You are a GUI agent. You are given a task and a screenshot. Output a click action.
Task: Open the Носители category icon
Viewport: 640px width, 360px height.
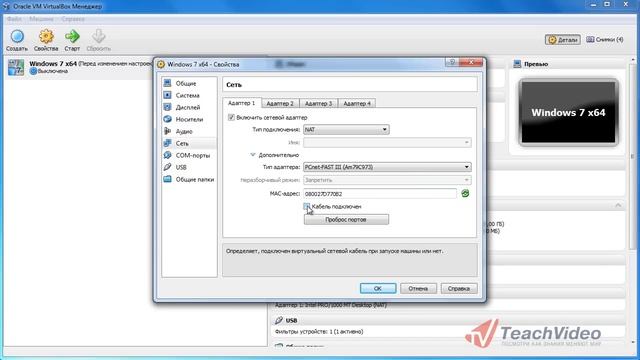click(167, 119)
